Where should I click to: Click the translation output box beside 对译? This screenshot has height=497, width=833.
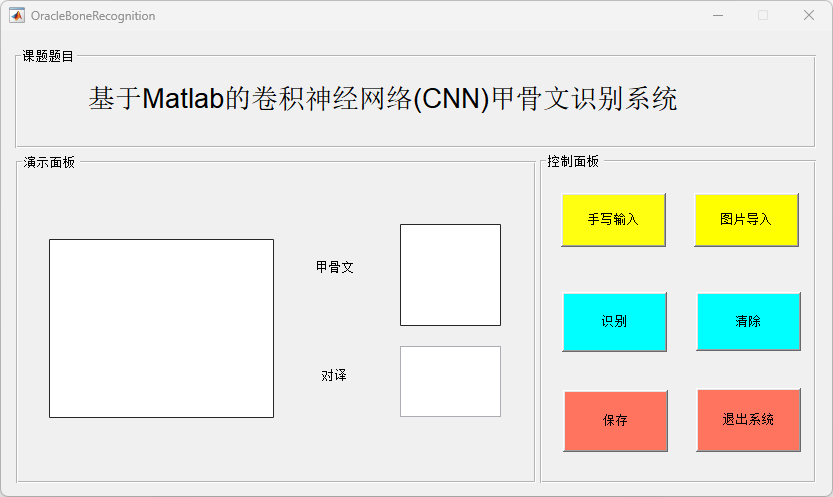click(450, 381)
